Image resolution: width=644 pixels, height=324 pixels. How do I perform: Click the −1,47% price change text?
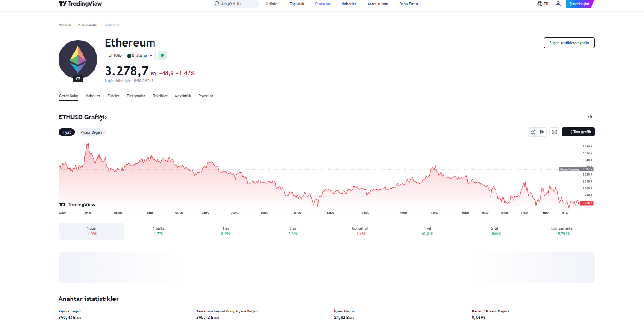(185, 73)
